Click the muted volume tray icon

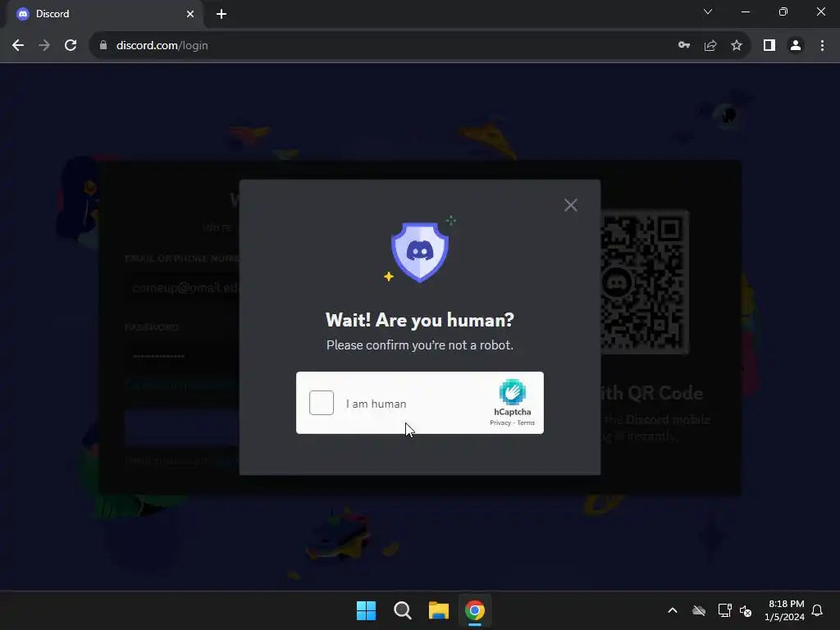click(x=746, y=610)
